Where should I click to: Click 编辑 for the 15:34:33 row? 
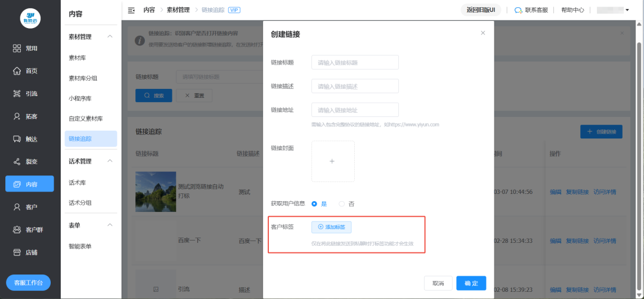(x=556, y=241)
